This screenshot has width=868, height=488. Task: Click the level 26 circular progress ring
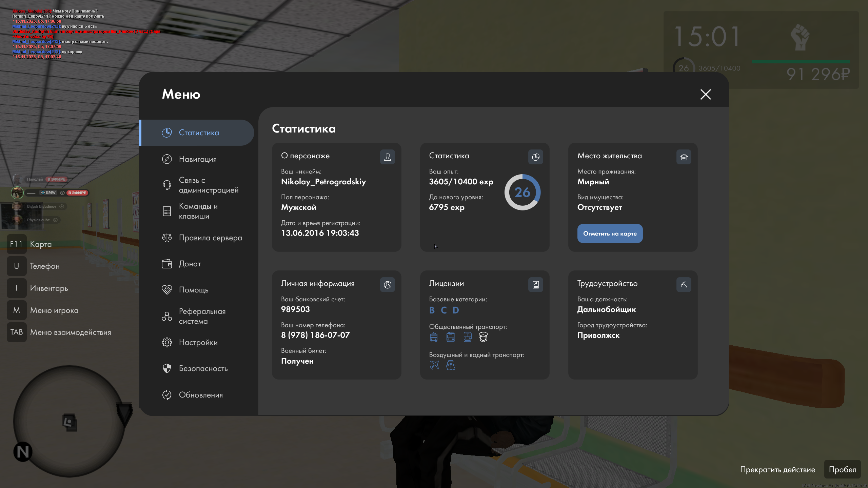pos(522,192)
